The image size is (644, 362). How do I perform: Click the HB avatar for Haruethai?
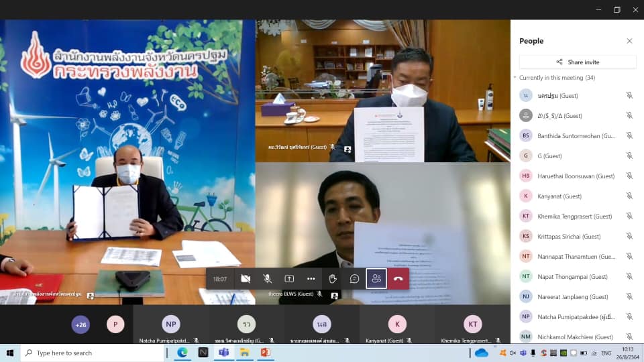[x=526, y=176]
